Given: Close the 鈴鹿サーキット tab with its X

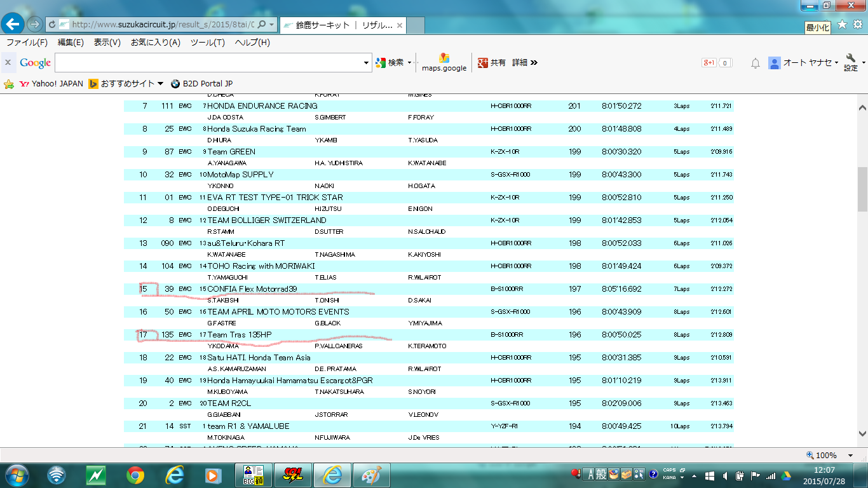Looking at the screenshot, I should (x=399, y=25).
